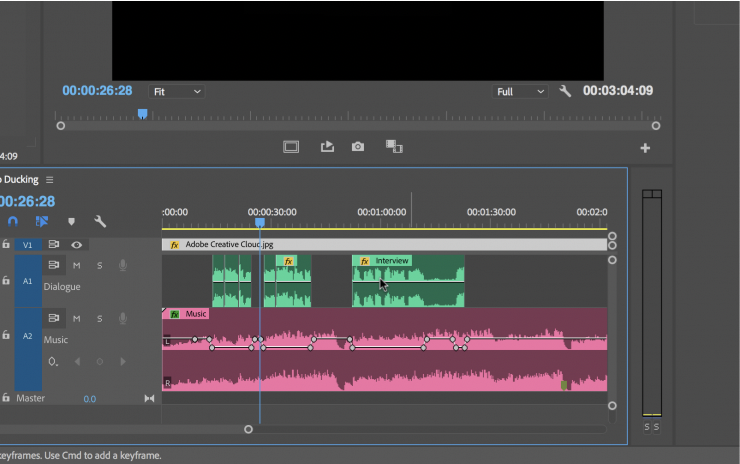Screen dimensions: 740x464
Task: Toggle lock on A2 track
Action: pos(6,335)
